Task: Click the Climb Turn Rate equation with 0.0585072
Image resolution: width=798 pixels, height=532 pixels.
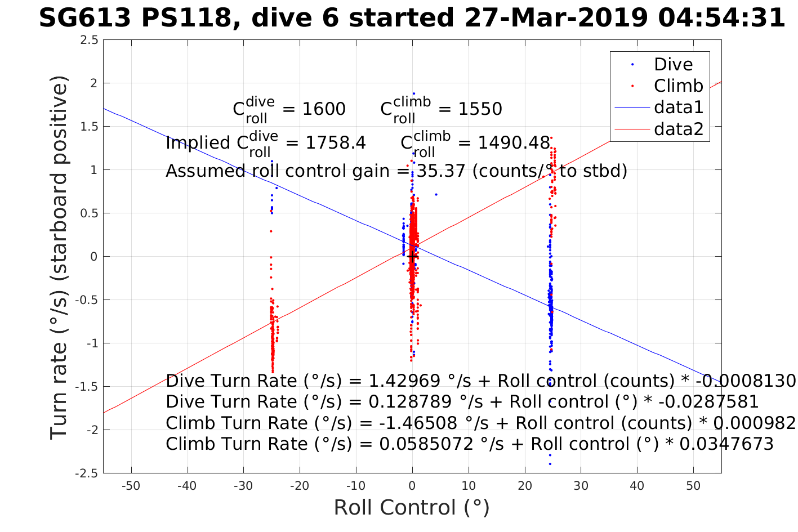Action: tap(469, 444)
